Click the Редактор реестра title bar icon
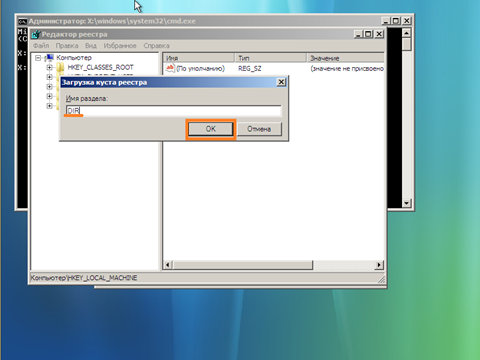The height and width of the screenshot is (360, 480). click(x=36, y=34)
